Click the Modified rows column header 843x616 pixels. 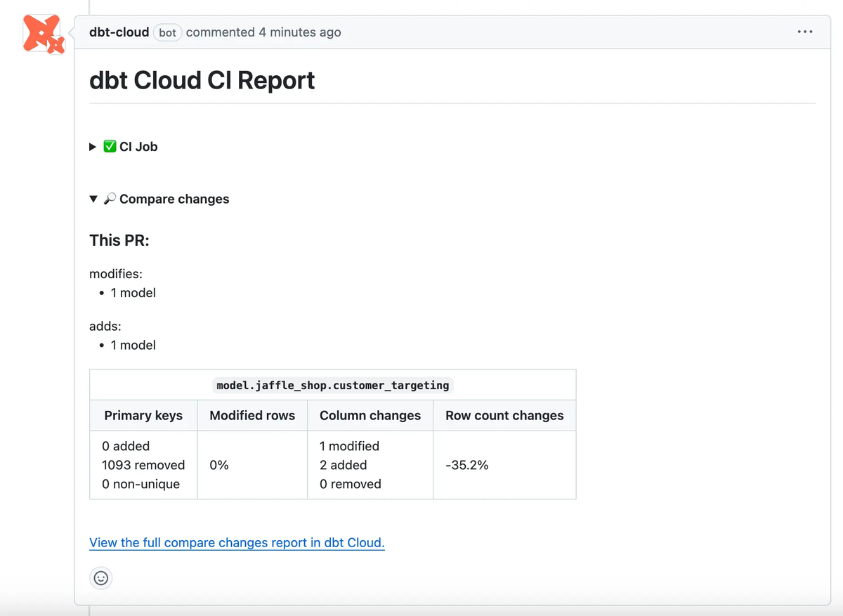(252, 415)
